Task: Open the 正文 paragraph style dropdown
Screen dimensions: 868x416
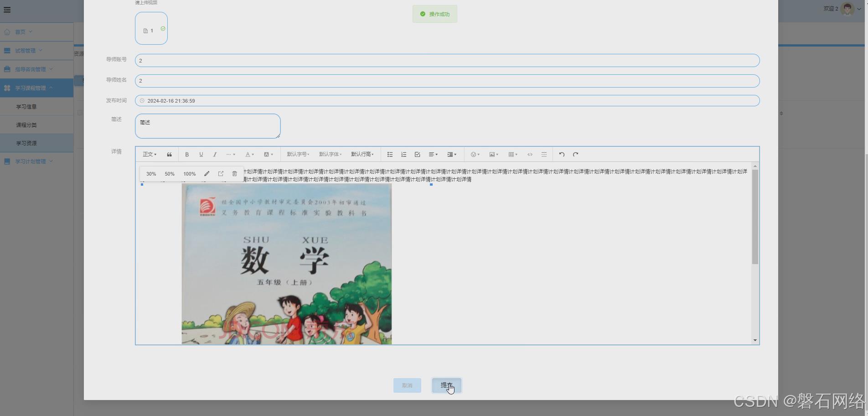Action: (x=150, y=155)
